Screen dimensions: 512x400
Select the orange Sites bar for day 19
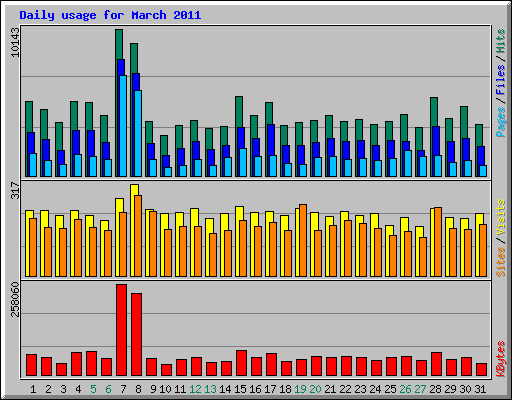(x=303, y=240)
